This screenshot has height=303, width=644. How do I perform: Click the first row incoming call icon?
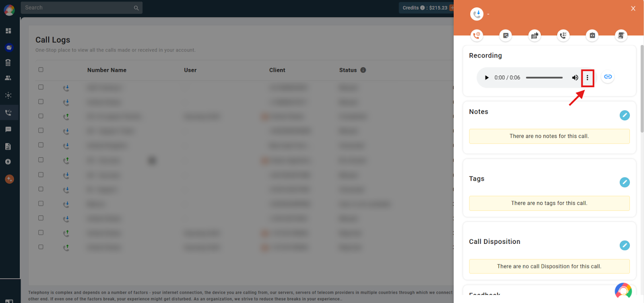pyautogui.click(x=66, y=88)
